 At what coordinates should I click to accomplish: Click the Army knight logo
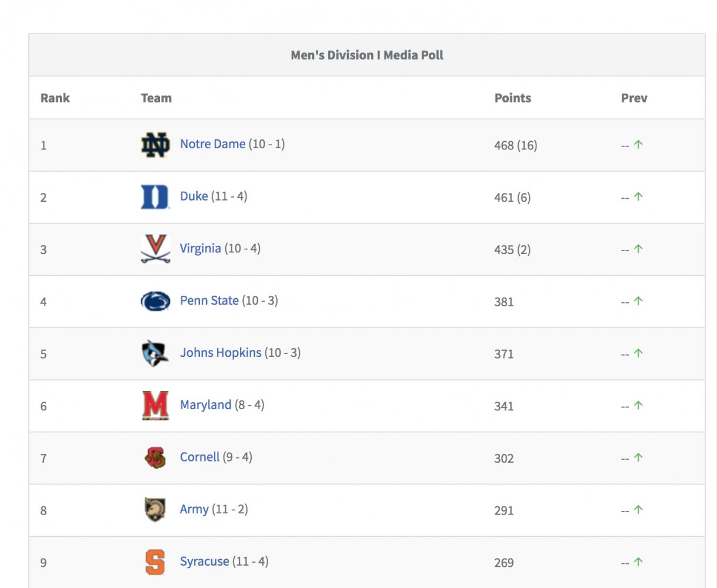[155, 509]
